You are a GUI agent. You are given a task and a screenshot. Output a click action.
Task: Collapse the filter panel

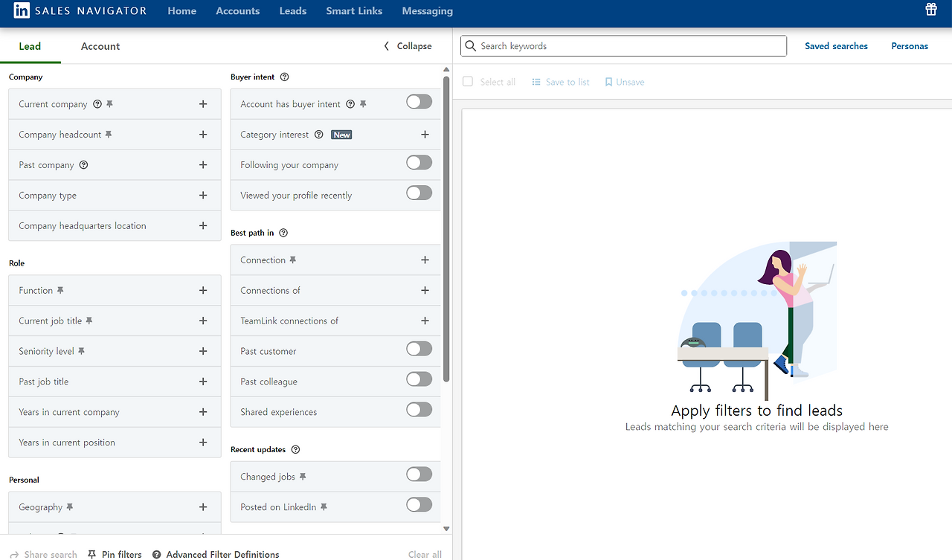[408, 46]
